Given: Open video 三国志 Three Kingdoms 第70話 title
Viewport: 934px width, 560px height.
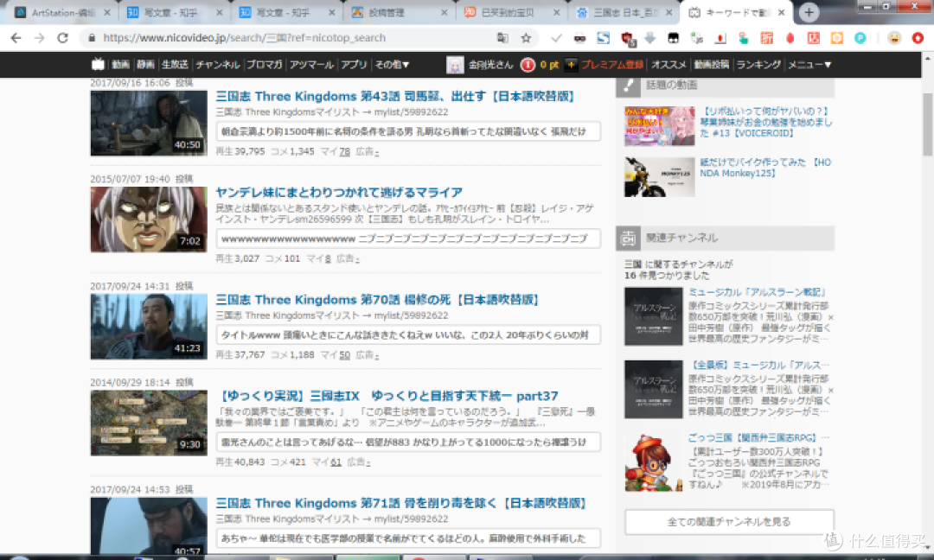Looking at the screenshot, I should click(x=376, y=299).
